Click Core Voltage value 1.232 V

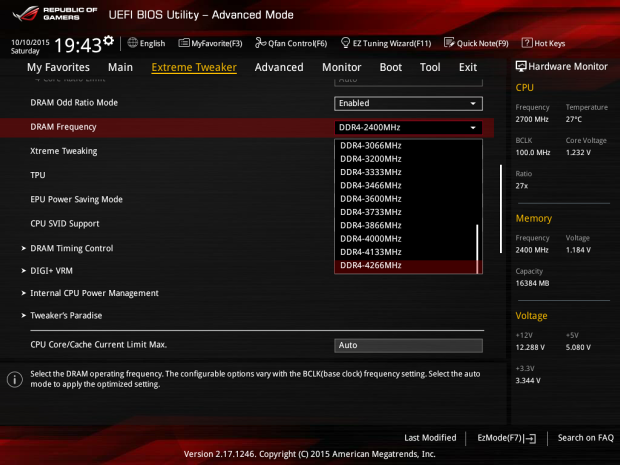[578, 152]
